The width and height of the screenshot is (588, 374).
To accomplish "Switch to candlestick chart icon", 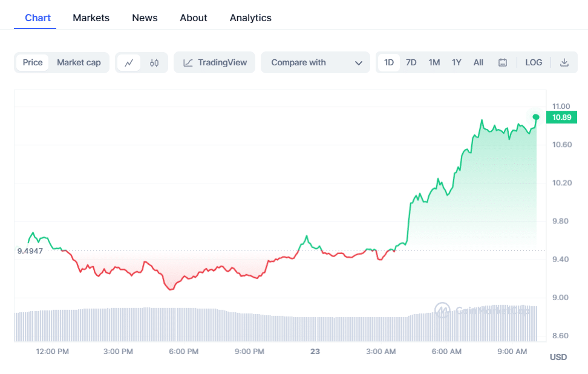I will tap(154, 62).
